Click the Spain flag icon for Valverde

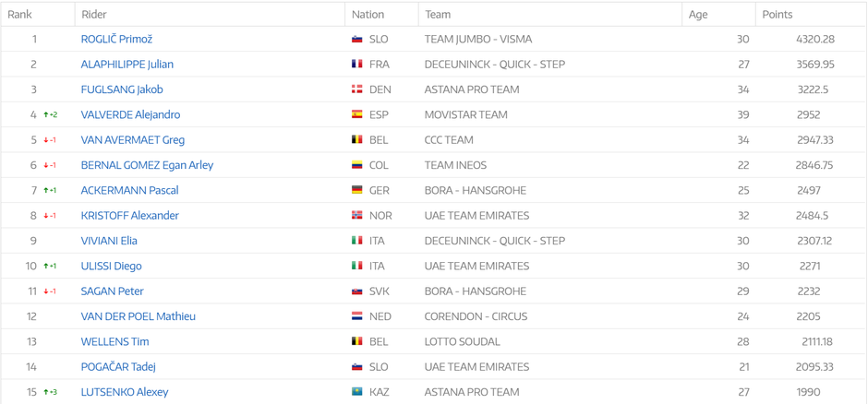click(x=356, y=115)
